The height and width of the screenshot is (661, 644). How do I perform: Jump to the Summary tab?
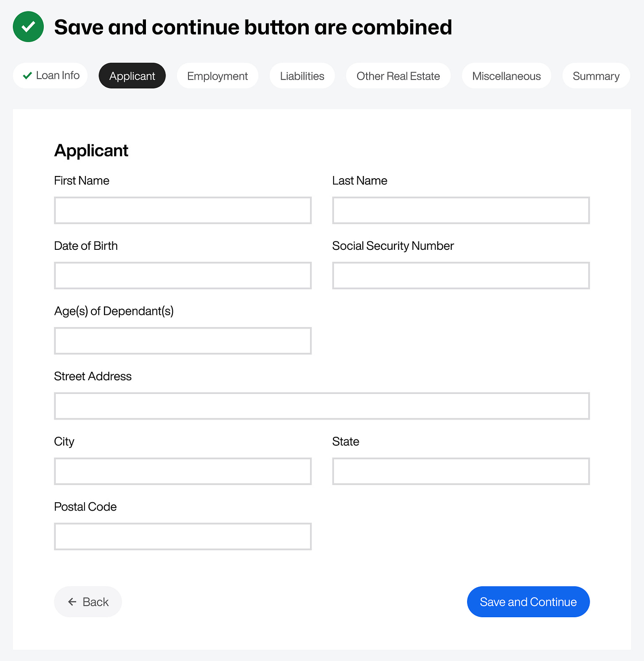[596, 76]
